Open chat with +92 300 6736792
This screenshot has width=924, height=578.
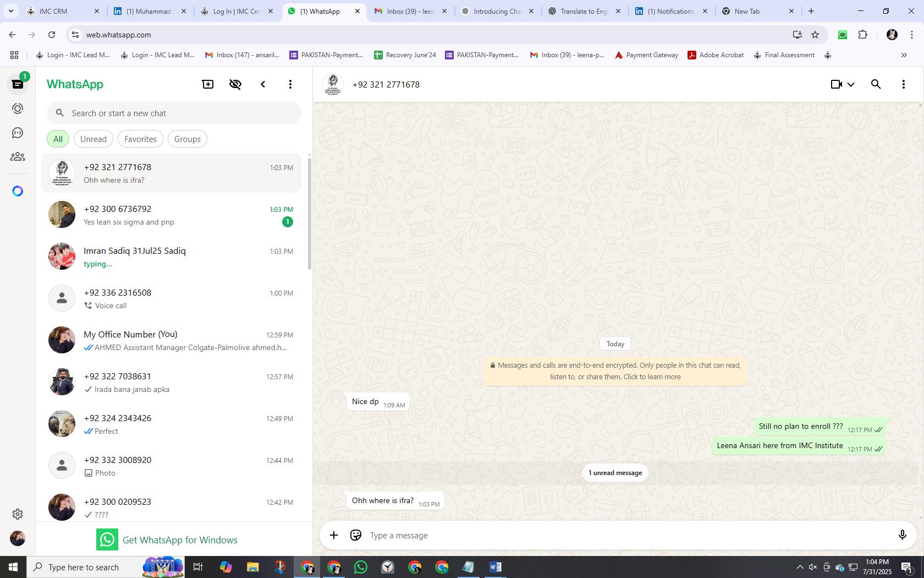(171, 215)
